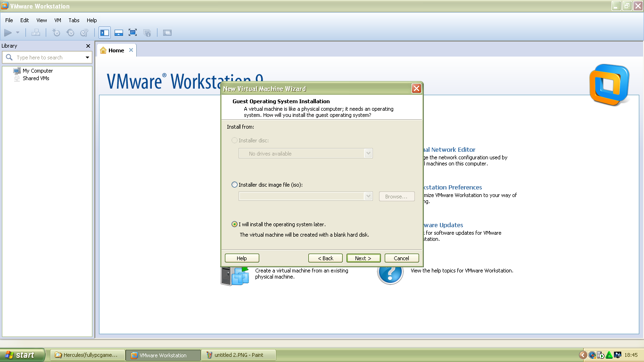The width and height of the screenshot is (644, 362).
Task: Close the New Virtual Machine Wizard dialog
Action: coord(416,88)
